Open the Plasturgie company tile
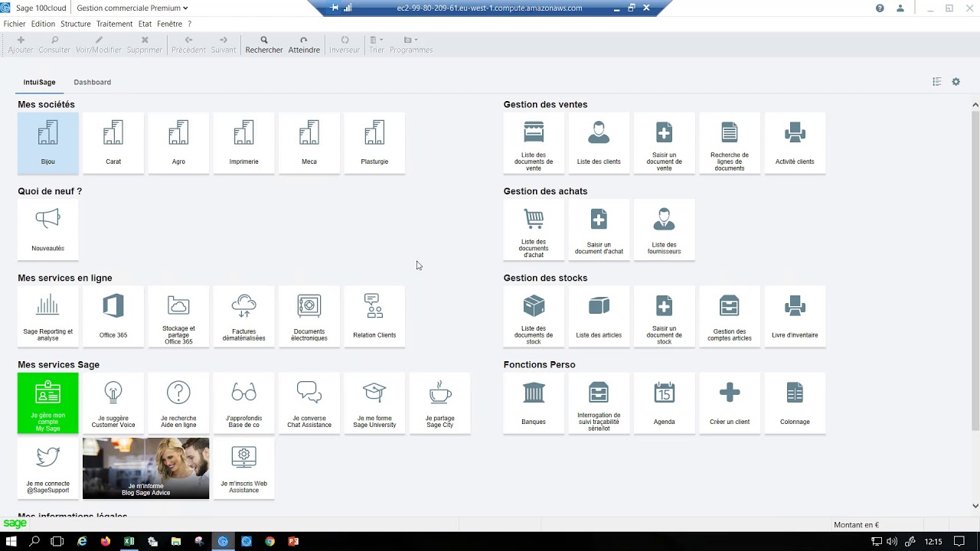The height and width of the screenshot is (551, 980). coord(374,143)
